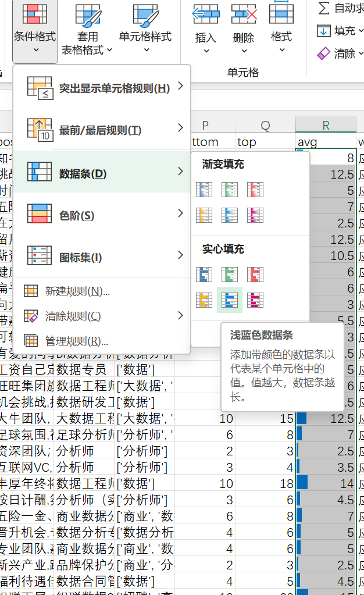Open 清除规则(C) clear rules entry
Image resolution: width=364 pixels, height=595 pixels.
click(102, 316)
